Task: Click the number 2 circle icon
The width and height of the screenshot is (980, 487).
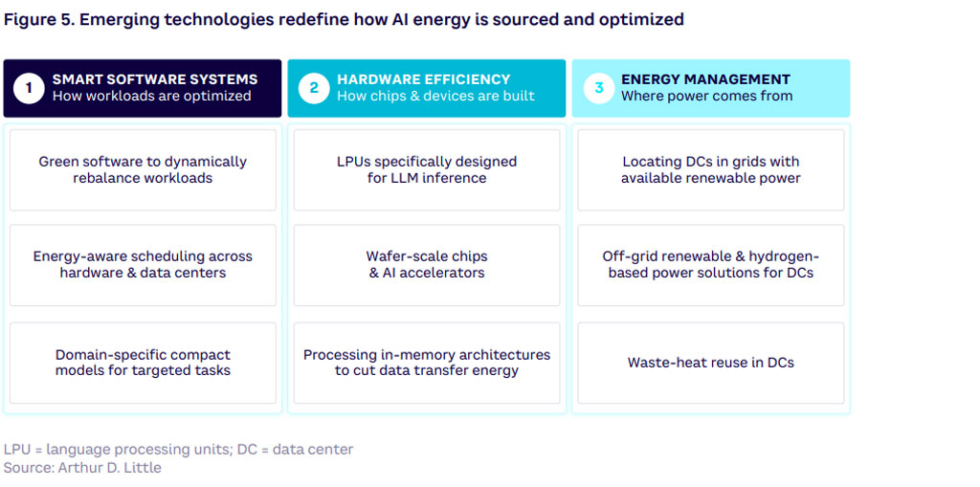Action: click(x=313, y=88)
